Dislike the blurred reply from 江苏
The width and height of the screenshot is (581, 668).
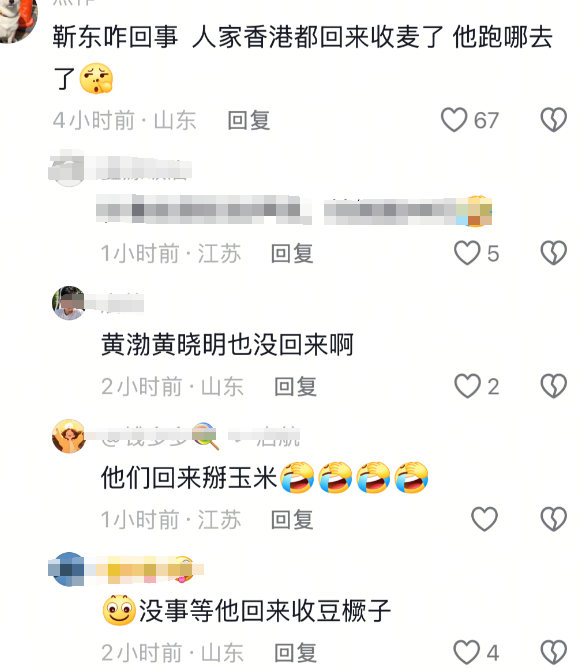coord(553,253)
